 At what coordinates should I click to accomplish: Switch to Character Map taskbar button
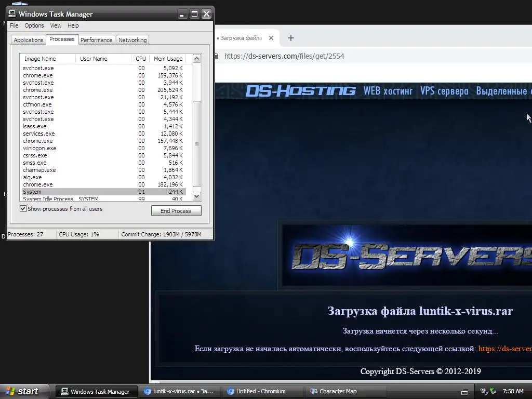pos(345,392)
